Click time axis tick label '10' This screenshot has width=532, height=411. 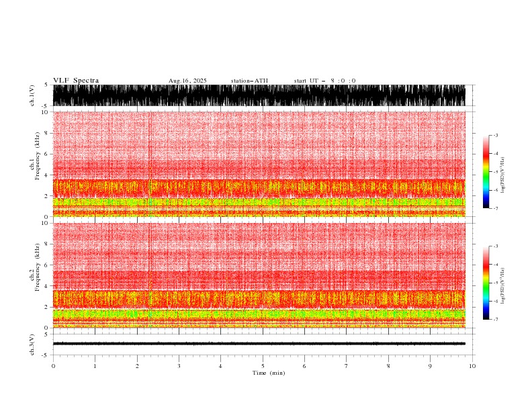472,366
